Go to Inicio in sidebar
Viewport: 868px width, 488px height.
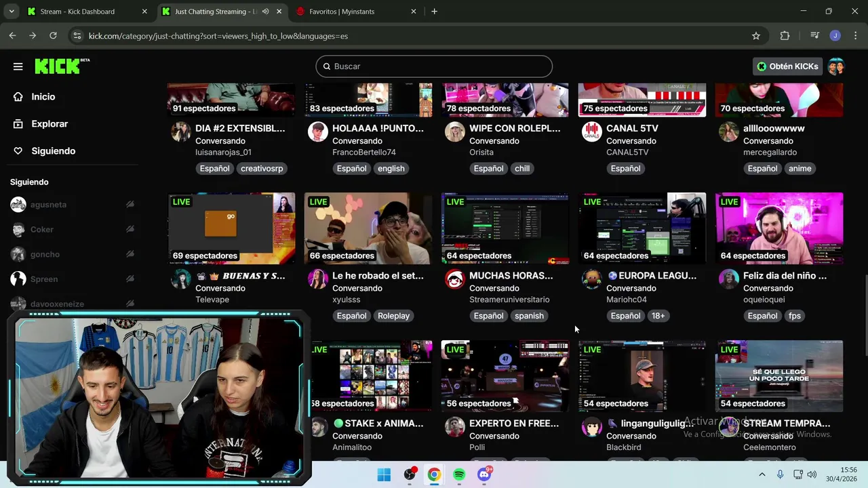43,97
